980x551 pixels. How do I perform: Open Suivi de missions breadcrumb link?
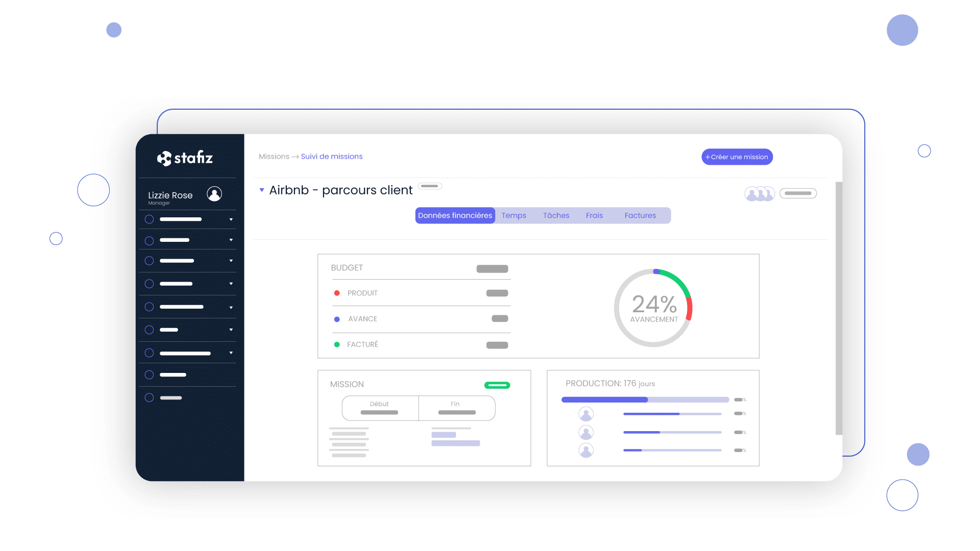[332, 157]
